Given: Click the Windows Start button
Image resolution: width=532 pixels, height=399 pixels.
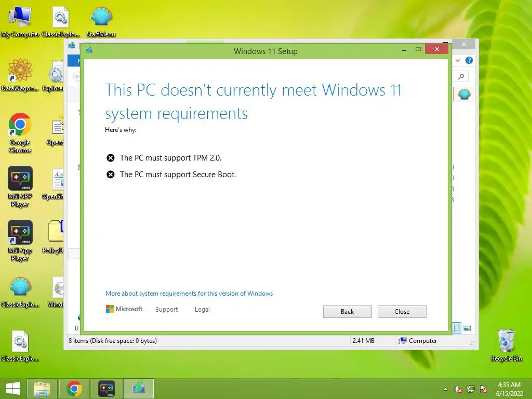Looking at the screenshot, I should [x=13, y=389].
